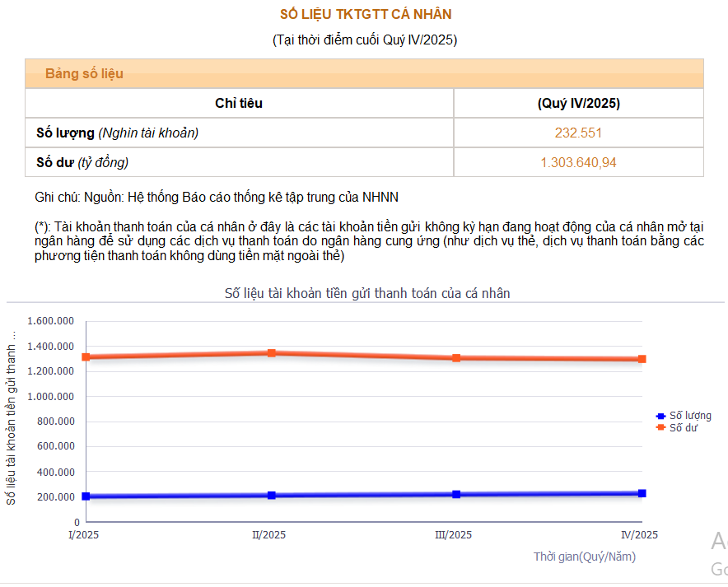Click the (Quý IV/2025) column header
This screenshot has width=728, height=587.
pyautogui.click(x=578, y=104)
